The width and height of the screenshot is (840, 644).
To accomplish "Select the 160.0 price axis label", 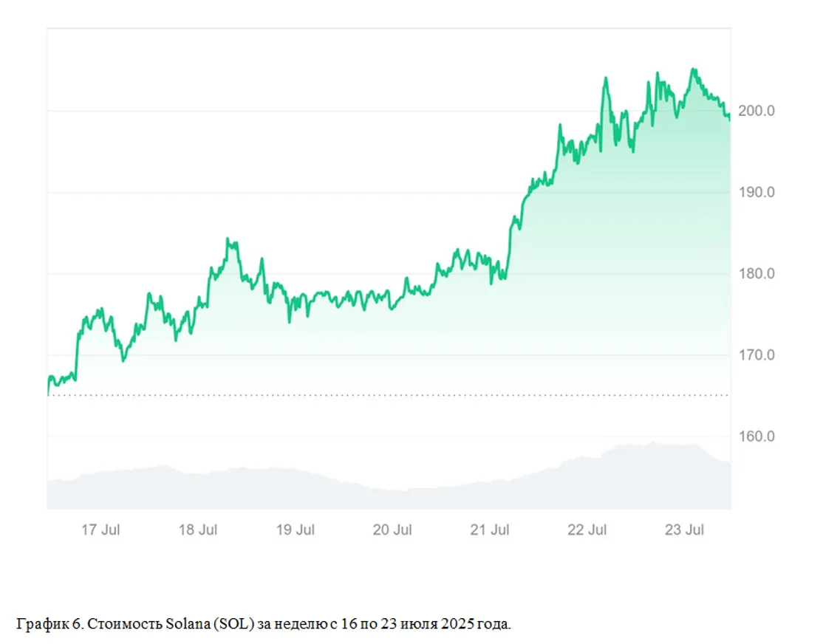I will [756, 436].
